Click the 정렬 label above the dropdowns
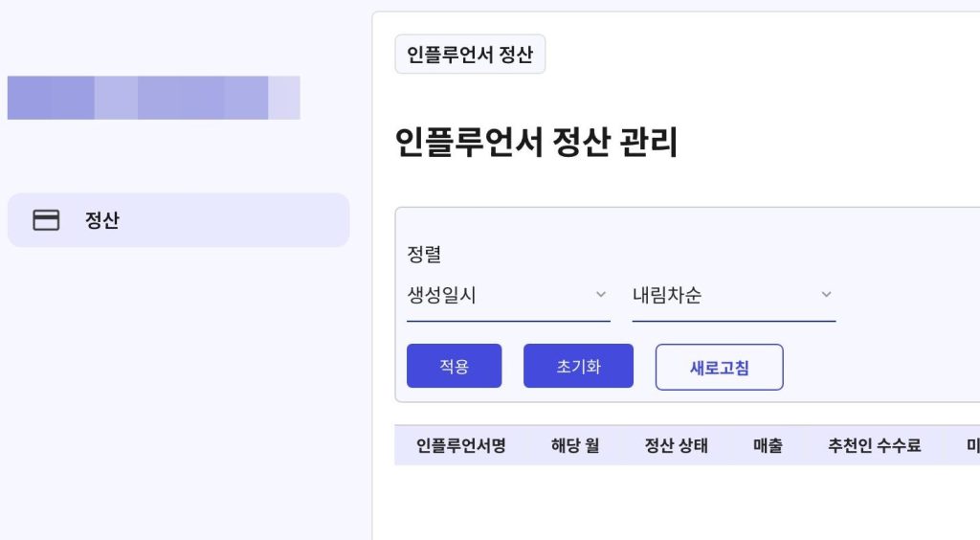This screenshot has width=980, height=540. tap(424, 255)
